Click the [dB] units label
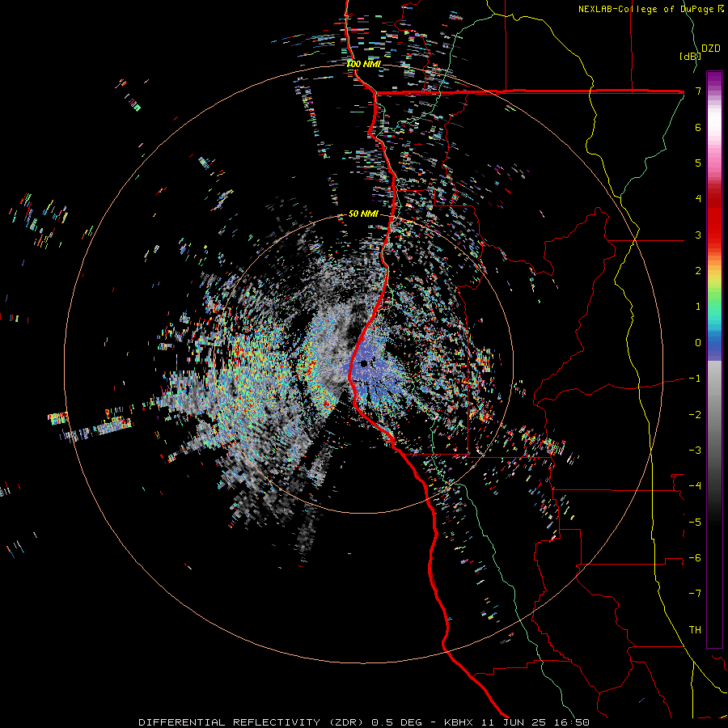 [689, 56]
